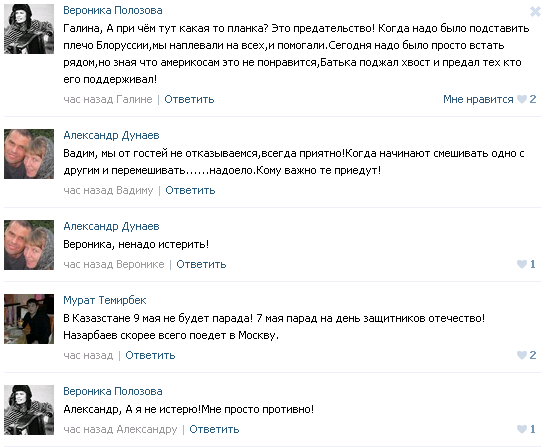Like the 'Мне просто противно' comment heart
Screen dimensions: 549x447
click(522, 429)
